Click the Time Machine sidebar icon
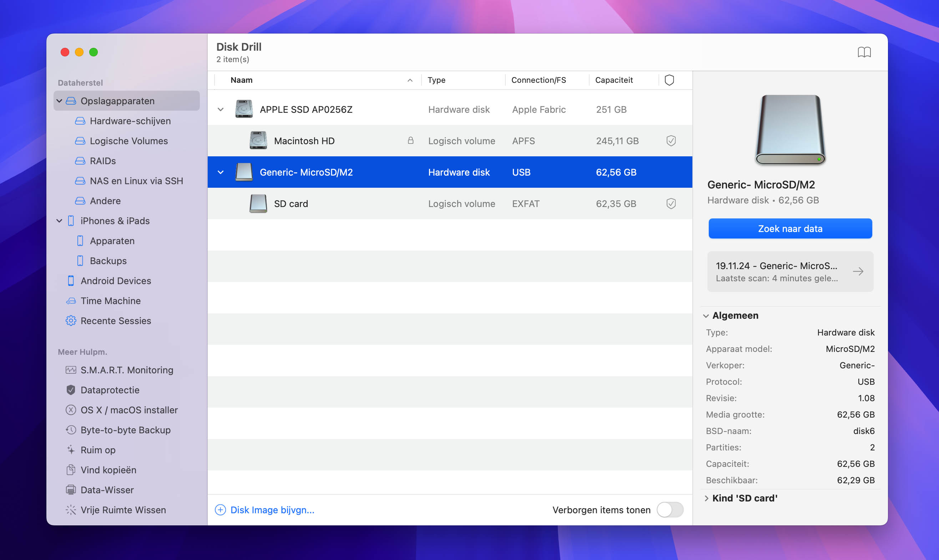The width and height of the screenshot is (939, 560). [71, 301]
